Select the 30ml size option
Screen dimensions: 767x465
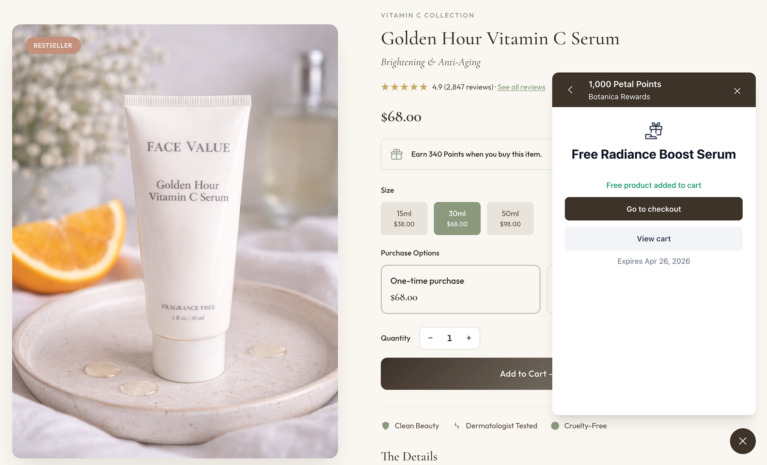[x=457, y=219]
